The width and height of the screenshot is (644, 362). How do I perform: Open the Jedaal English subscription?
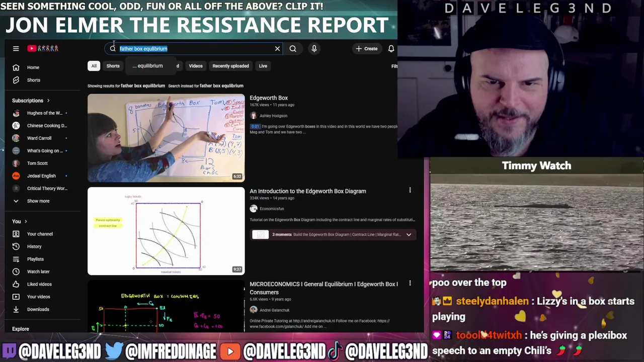pyautogui.click(x=41, y=176)
